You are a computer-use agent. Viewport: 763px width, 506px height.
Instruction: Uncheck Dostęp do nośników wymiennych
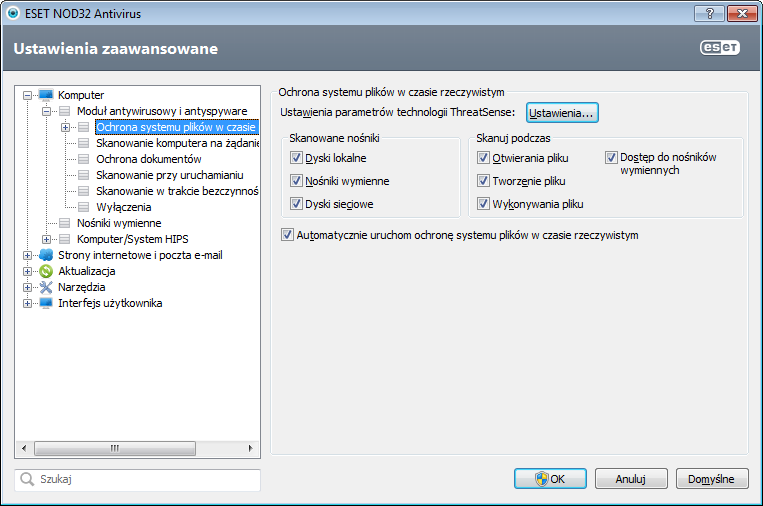click(x=611, y=157)
